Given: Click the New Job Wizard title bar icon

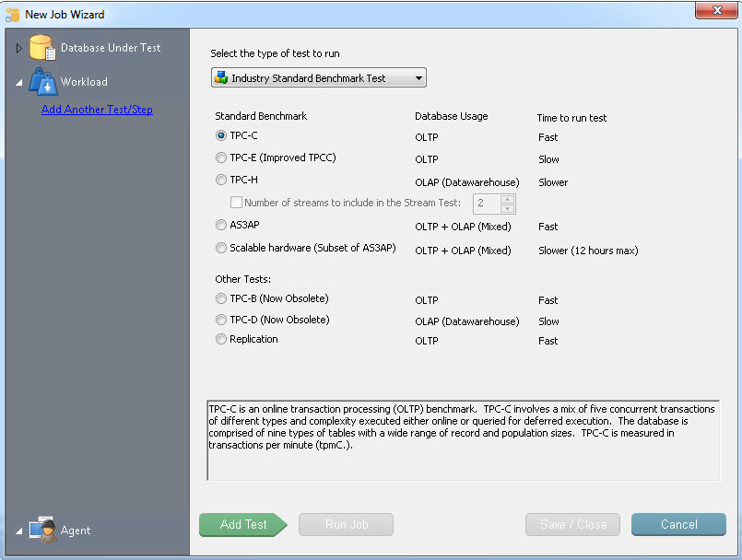Looking at the screenshot, I should point(13,15).
